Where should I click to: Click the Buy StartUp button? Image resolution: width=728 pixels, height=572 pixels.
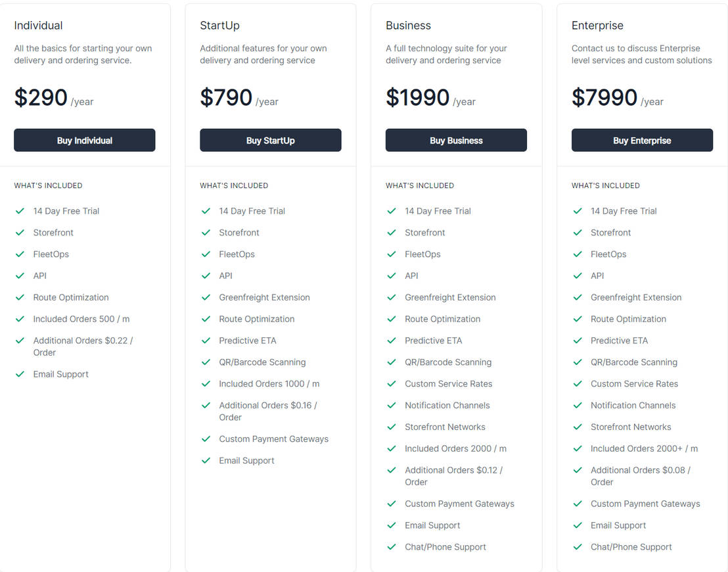[270, 140]
